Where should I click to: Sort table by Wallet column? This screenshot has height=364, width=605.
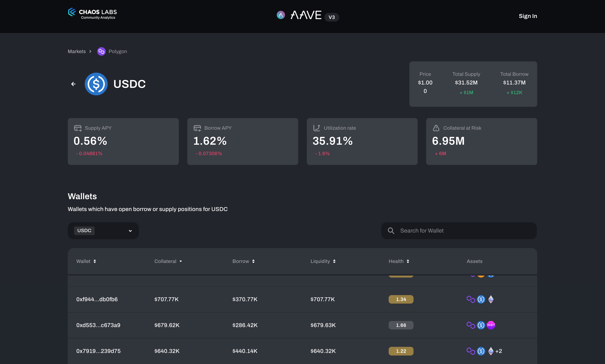[x=95, y=261]
